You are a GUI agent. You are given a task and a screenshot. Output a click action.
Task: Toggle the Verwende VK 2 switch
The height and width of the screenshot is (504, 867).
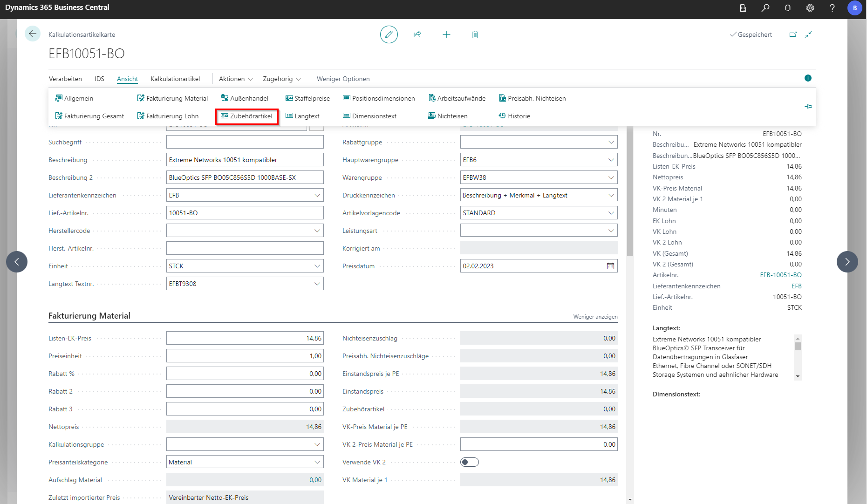point(470,462)
